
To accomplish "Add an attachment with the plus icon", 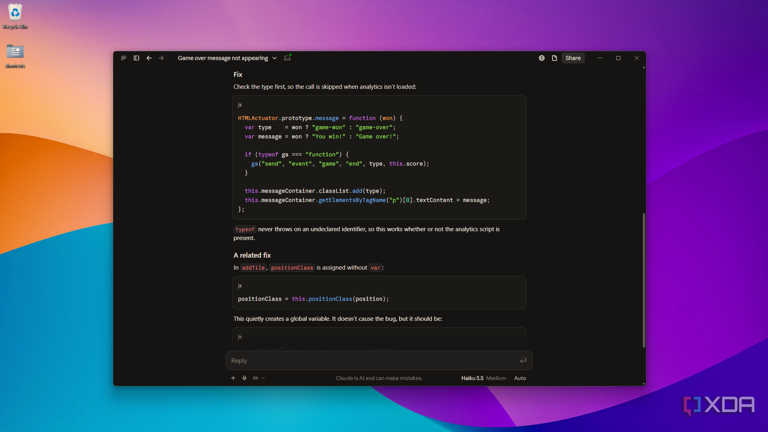I will 233,378.
